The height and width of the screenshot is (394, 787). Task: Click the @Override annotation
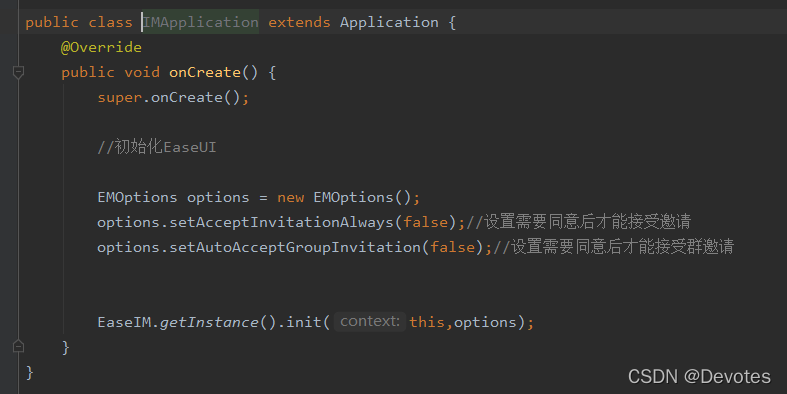point(101,47)
